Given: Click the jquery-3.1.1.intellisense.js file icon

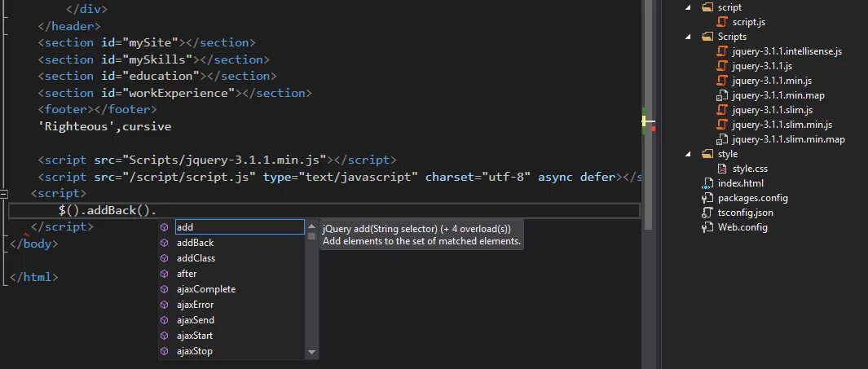Looking at the screenshot, I should click(722, 51).
